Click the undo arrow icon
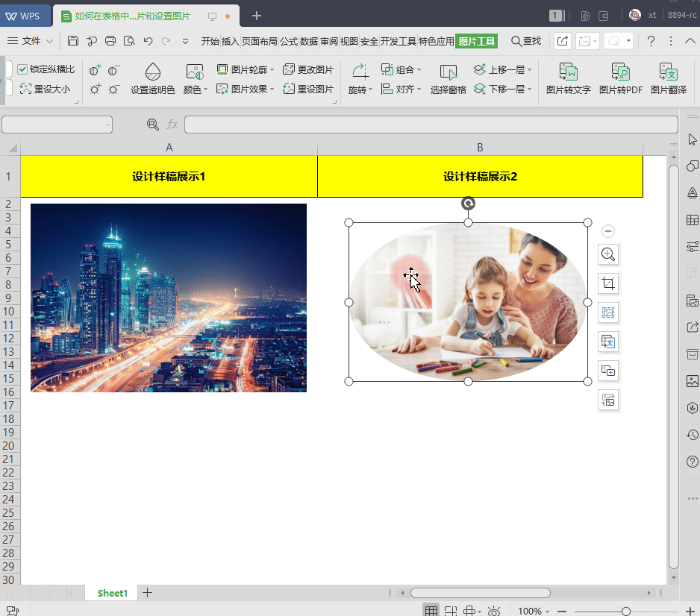 [x=148, y=41]
